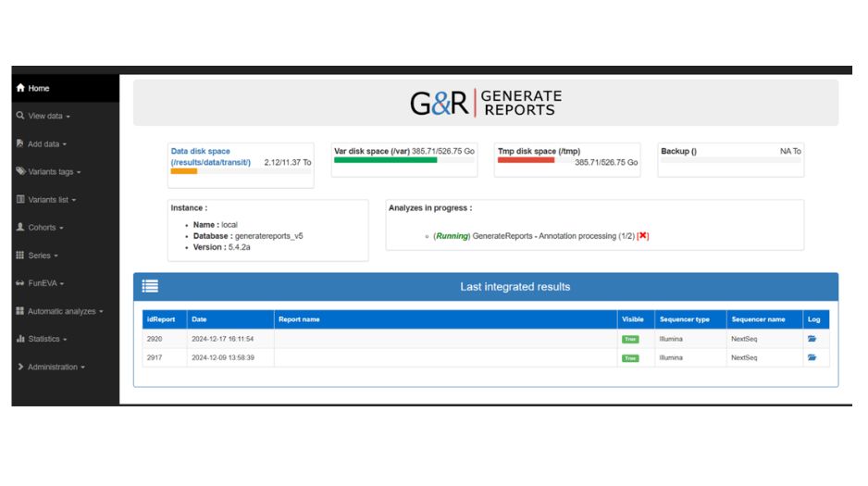Expand the Cohorts dropdown caret
The height and width of the screenshot is (486, 868).
pos(61,228)
